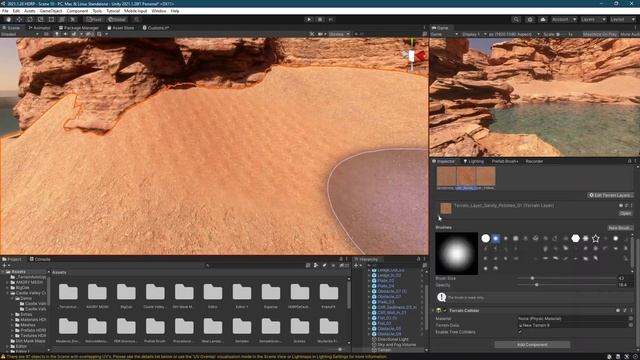640x360 pixels.
Task: Switch to the Animator tab
Action: (x=39, y=28)
